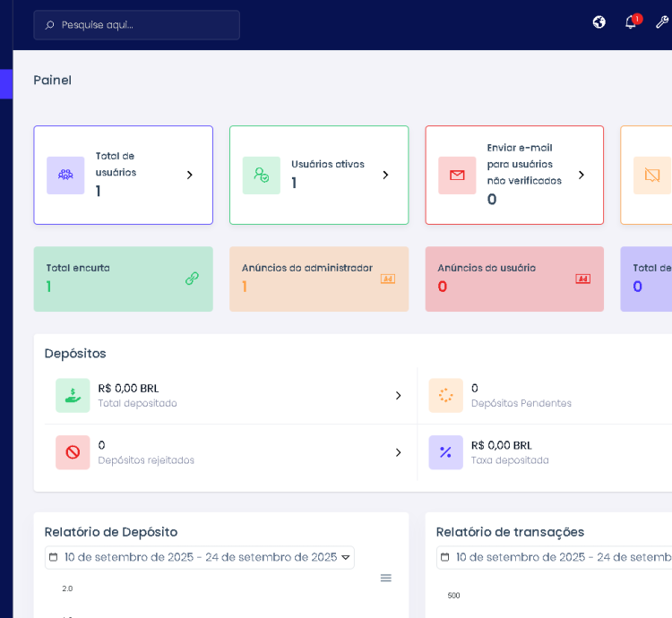
Task: Open the notifications bell icon
Action: pyautogui.click(x=630, y=22)
